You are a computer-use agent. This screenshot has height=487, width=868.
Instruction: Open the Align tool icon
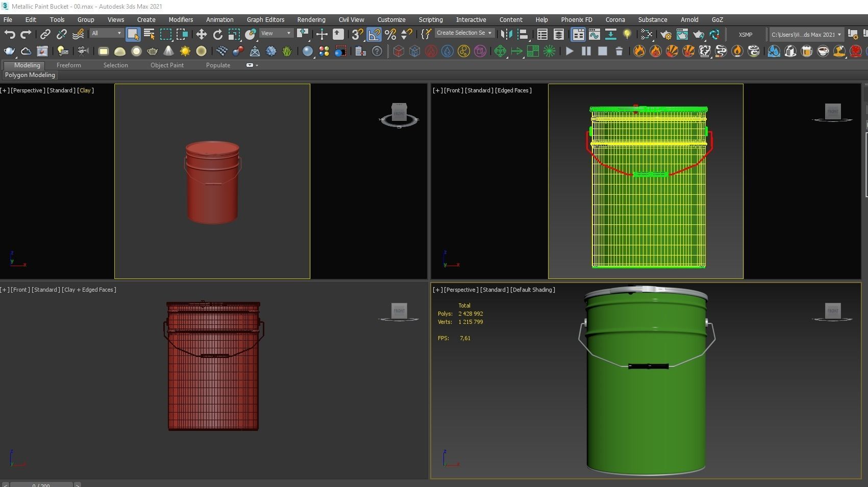tap(523, 34)
